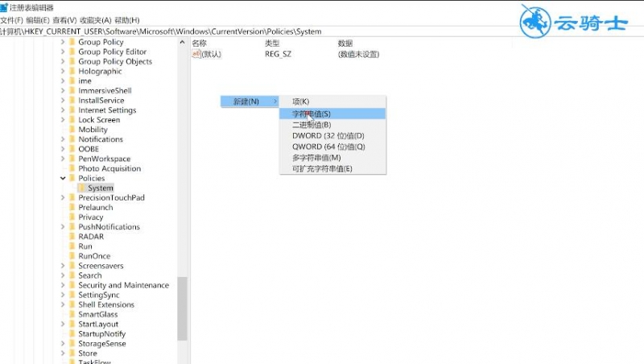This screenshot has height=364, width=644.
Task: Expand the Security and Maintenance key
Action: coord(63,285)
